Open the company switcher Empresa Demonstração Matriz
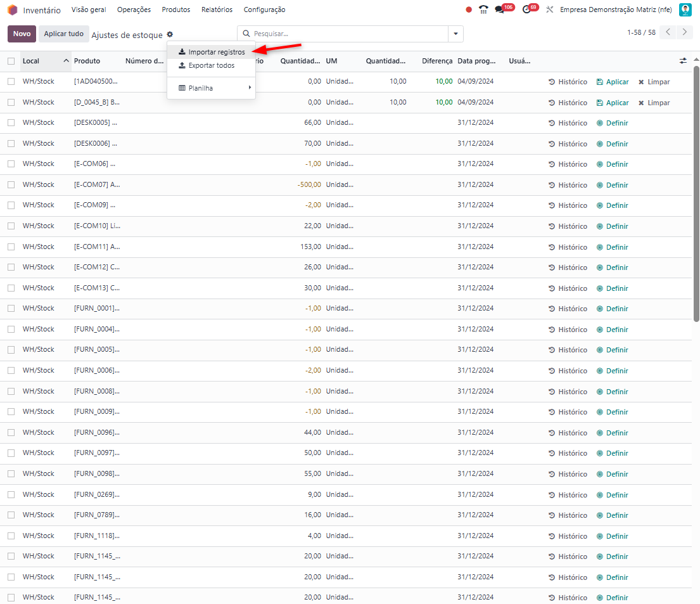 (x=616, y=10)
